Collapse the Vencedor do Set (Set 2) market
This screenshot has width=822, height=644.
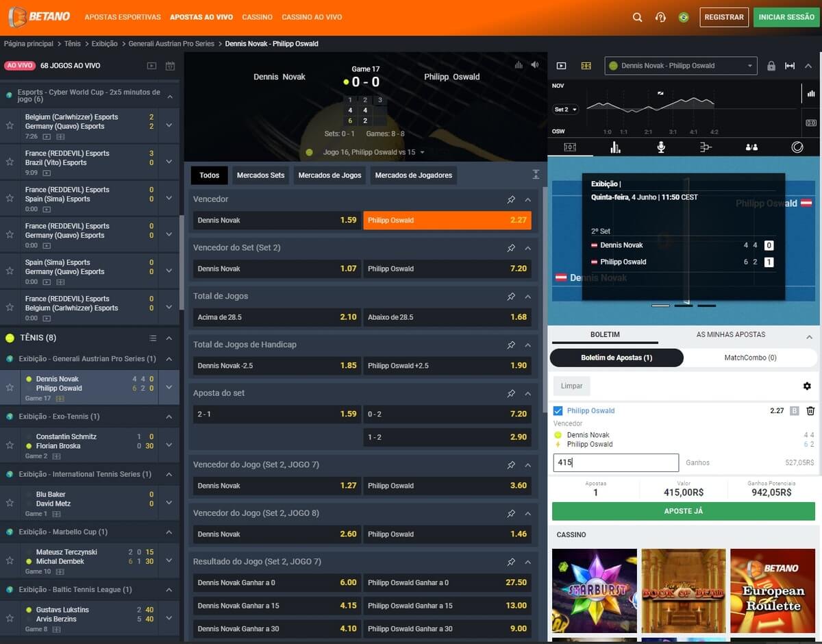click(527, 248)
